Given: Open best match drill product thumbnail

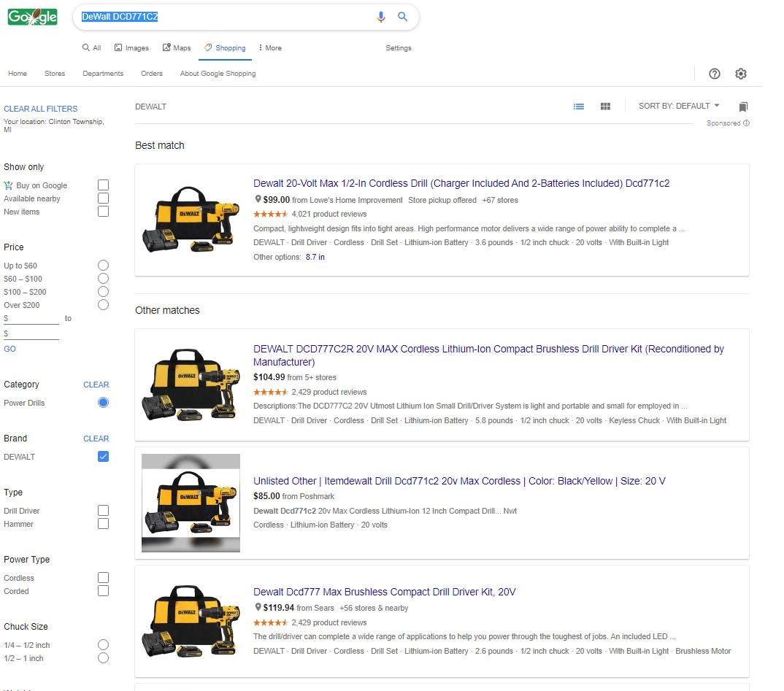Looking at the screenshot, I should [x=191, y=220].
